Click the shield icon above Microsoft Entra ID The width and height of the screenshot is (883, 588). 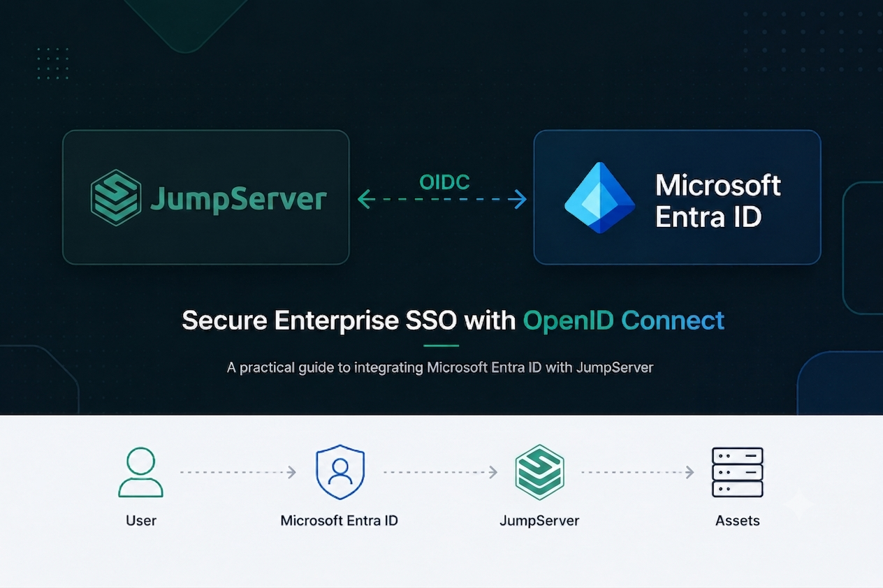point(340,473)
